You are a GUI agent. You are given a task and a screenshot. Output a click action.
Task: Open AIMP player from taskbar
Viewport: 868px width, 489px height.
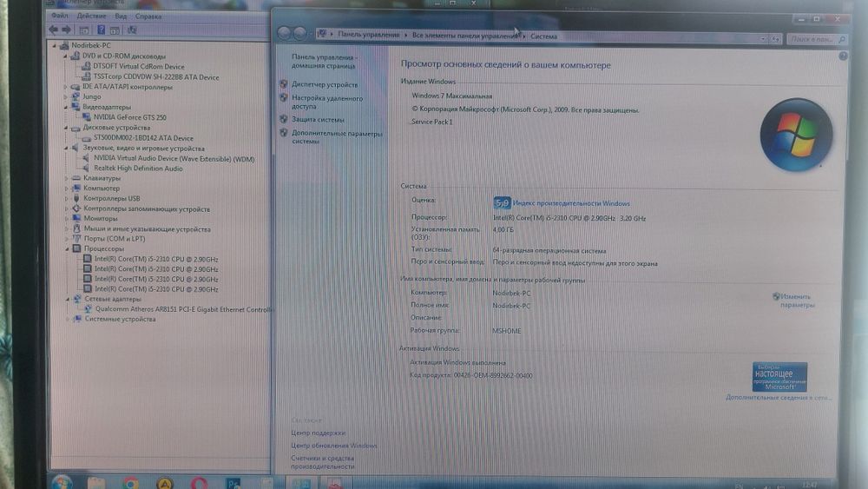coord(164,483)
